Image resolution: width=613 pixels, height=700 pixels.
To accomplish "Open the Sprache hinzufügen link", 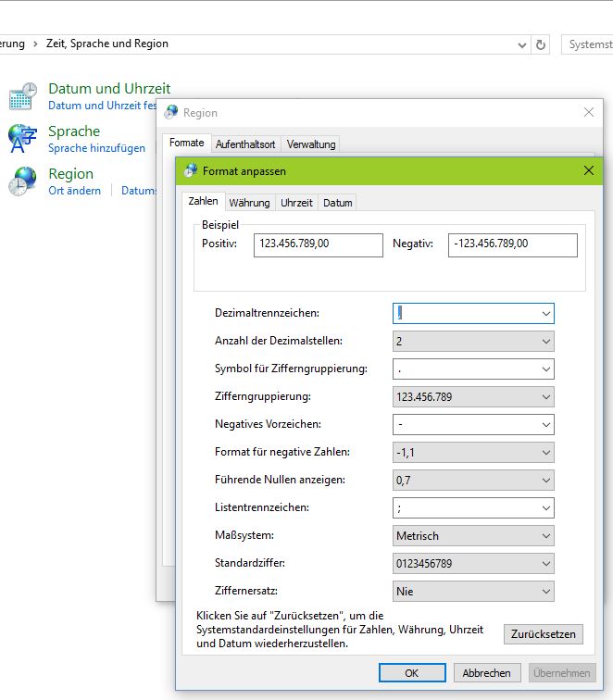I will point(96,148).
